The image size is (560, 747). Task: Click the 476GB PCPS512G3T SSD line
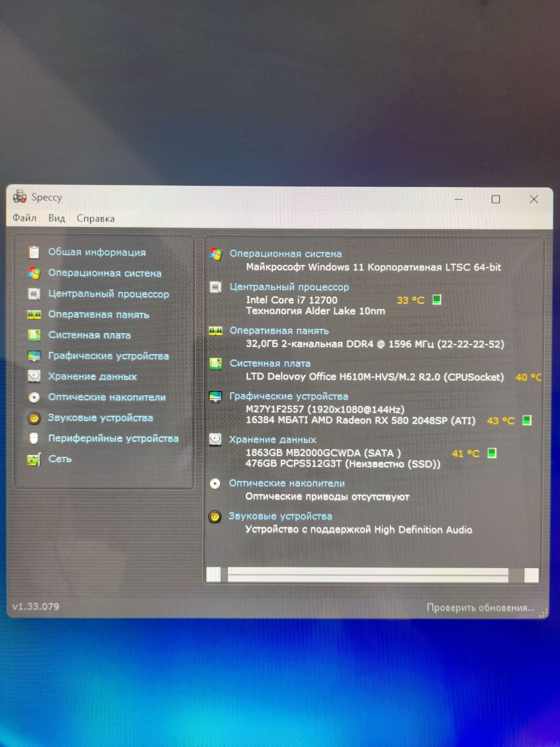343,464
